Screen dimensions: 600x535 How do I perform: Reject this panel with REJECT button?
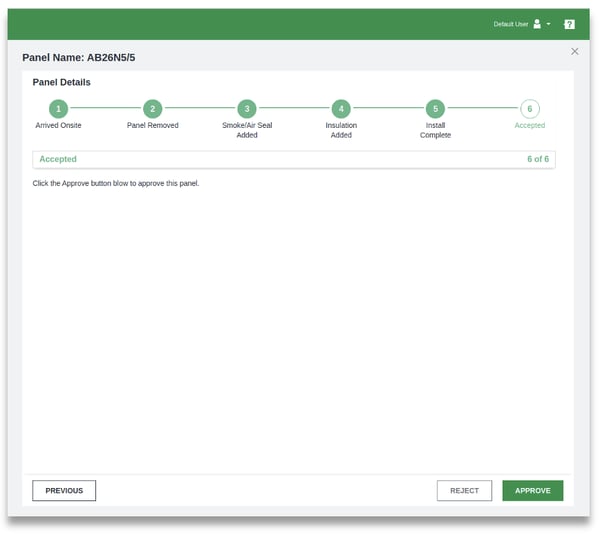click(x=464, y=491)
